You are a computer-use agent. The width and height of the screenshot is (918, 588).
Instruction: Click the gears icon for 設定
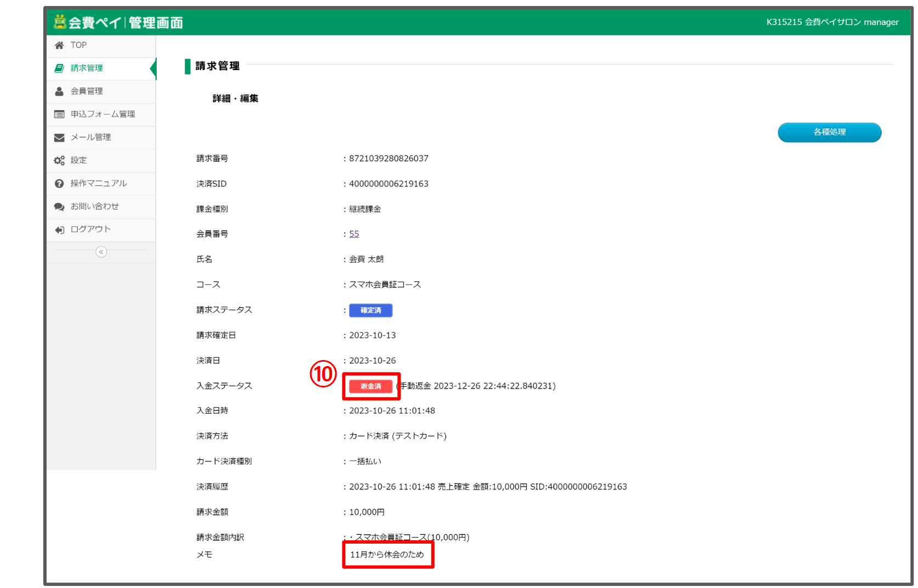click(x=59, y=161)
